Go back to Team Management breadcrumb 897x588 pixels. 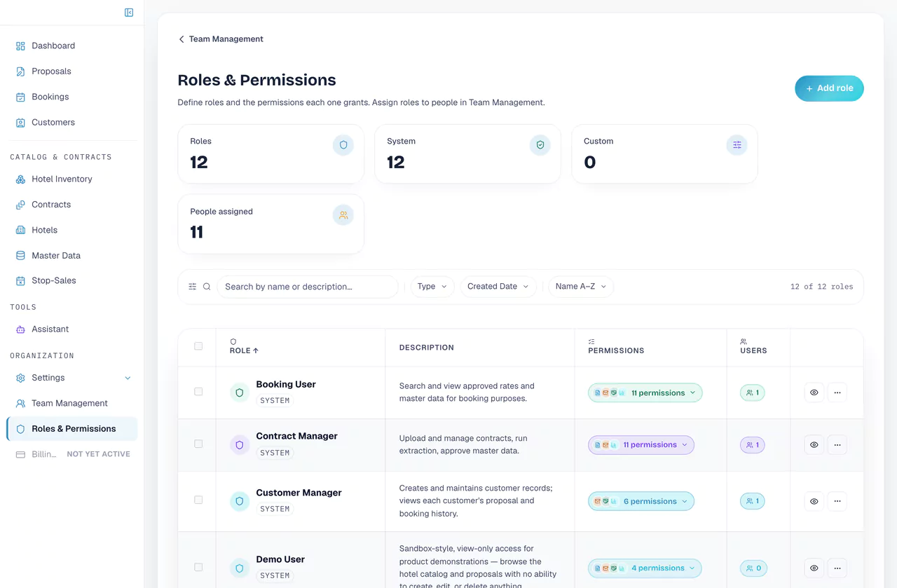[221, 39]
